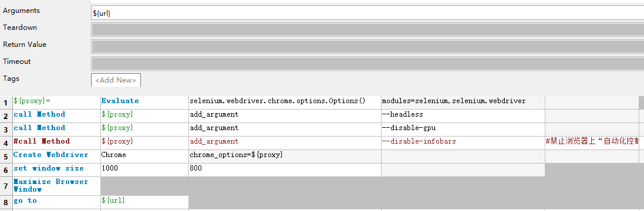Image resolution: width=644 pixels, height=211 pixels.
Task: Select row header number 1
Action: 6,103
